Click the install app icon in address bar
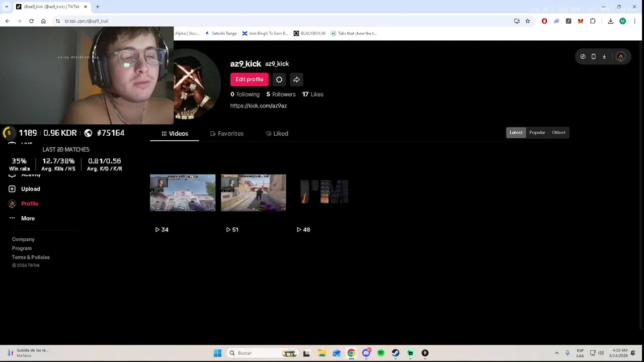This screenshot has width=644, height=362. click(x=517, y=21)
